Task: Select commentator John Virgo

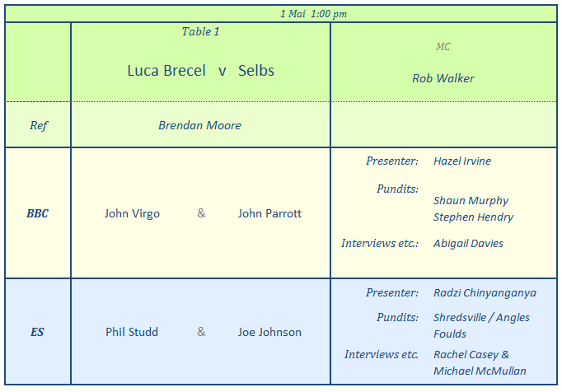Action: click(132, 214)
